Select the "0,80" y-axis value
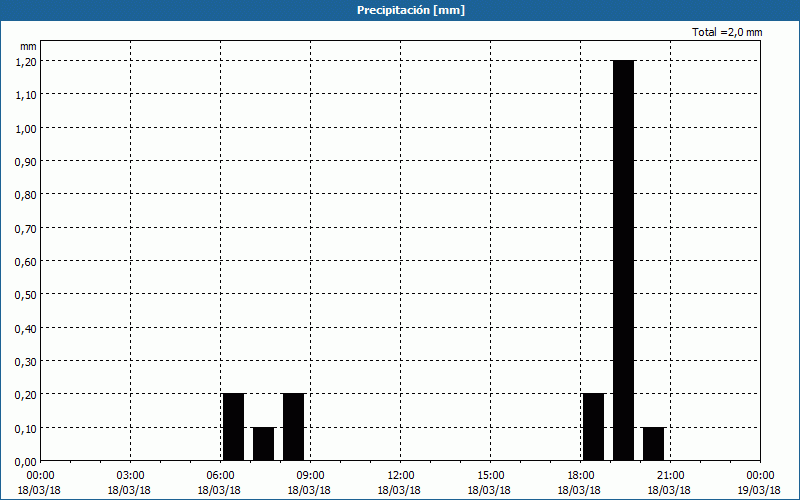This screenshot has height=500, width=800. [x=26, y=195]
